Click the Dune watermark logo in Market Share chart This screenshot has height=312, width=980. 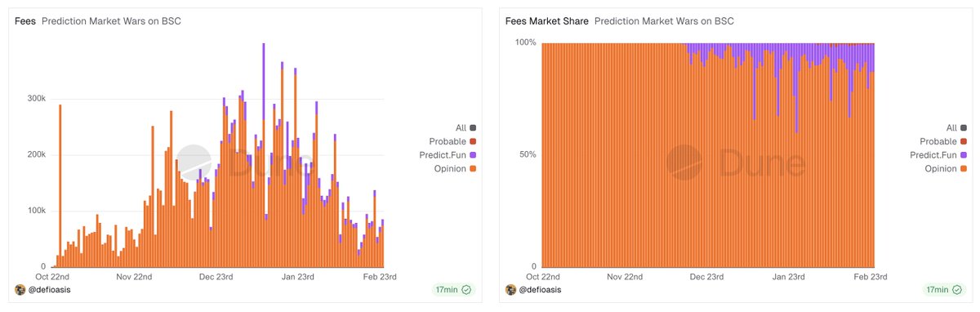[x=684, y=162]
